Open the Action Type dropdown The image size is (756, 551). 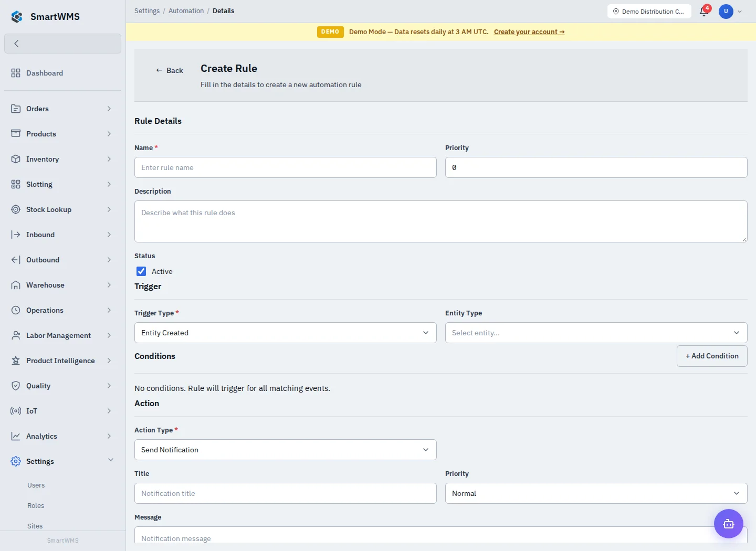point(286,450)
